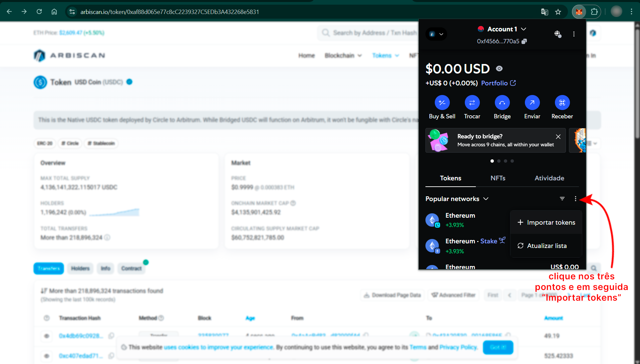Open the Info tab on Arbiscan
Viewport: 640px width, 364px height.
pos(105,268)
